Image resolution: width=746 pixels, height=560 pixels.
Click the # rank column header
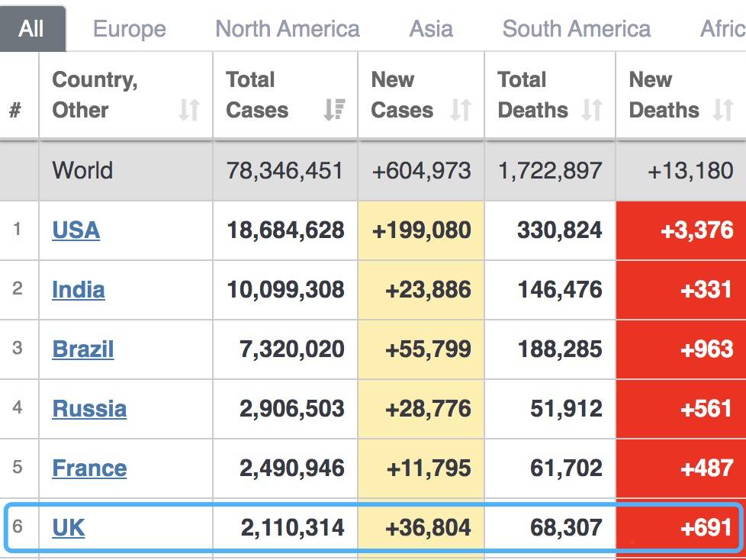click(15, 110)
